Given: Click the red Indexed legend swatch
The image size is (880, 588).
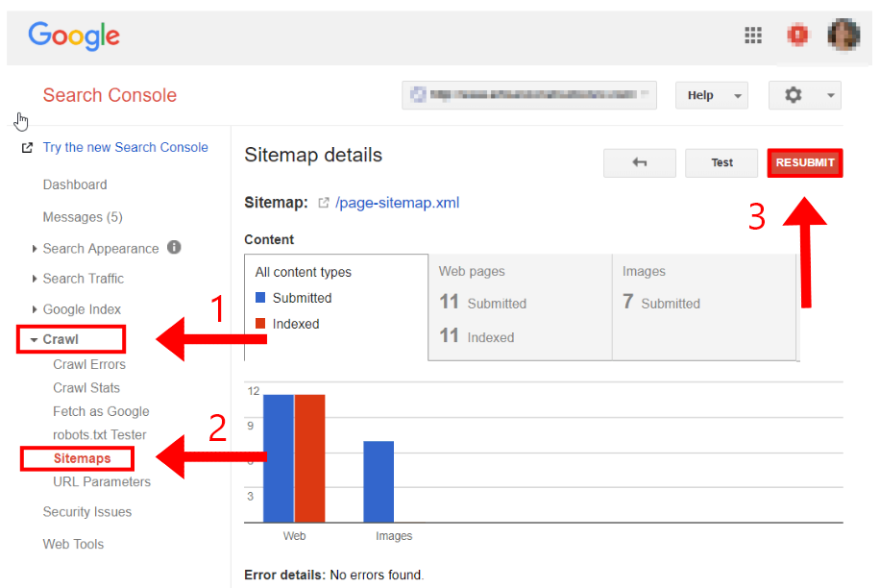Looking at the screenshot, I should tap(260, 323).
